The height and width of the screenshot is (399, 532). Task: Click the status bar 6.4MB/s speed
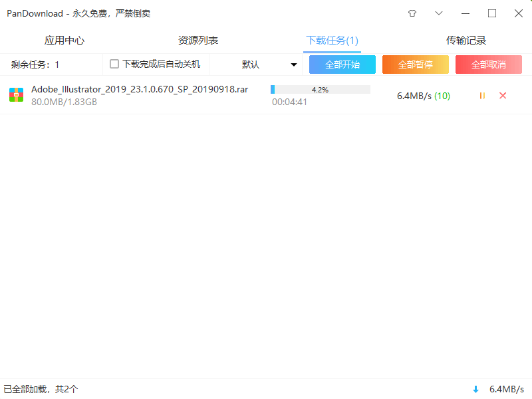507,389
